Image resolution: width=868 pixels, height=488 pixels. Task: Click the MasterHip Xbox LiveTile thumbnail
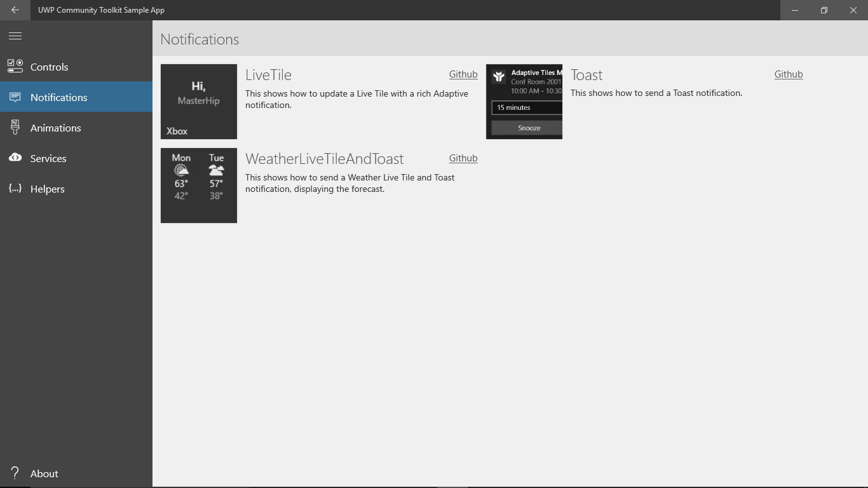(199, 101)
